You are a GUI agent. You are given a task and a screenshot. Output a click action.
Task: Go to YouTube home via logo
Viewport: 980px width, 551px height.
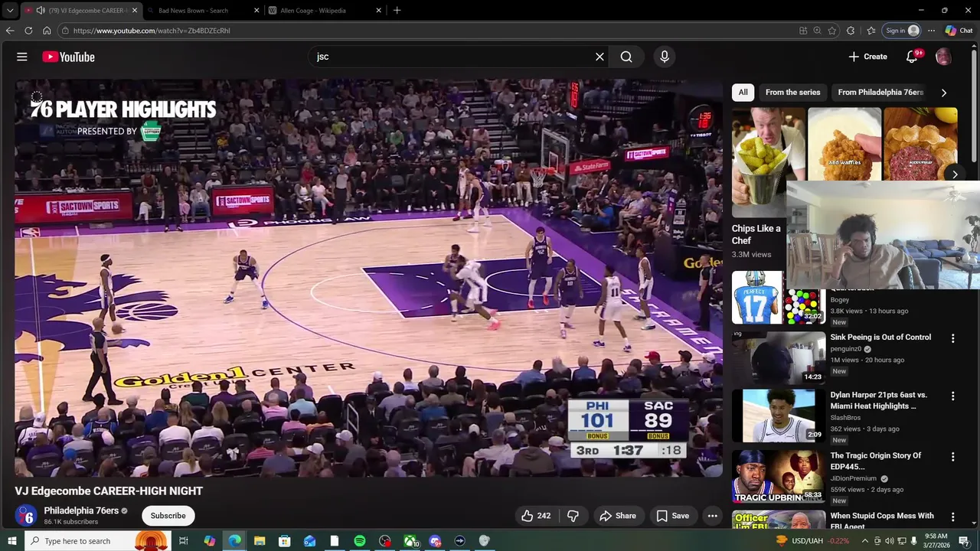pyautogui.click(x=68, y=57)
